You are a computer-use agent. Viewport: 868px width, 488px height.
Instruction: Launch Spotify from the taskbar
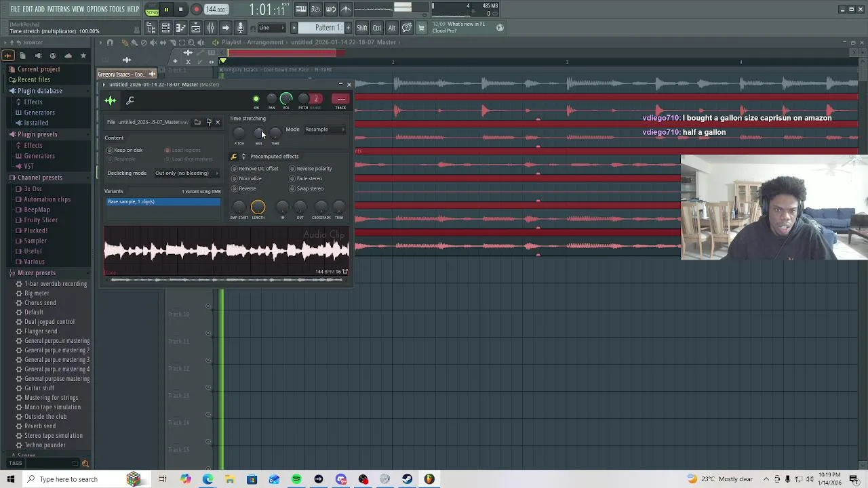pyautogui.click(x=296, y=479)
